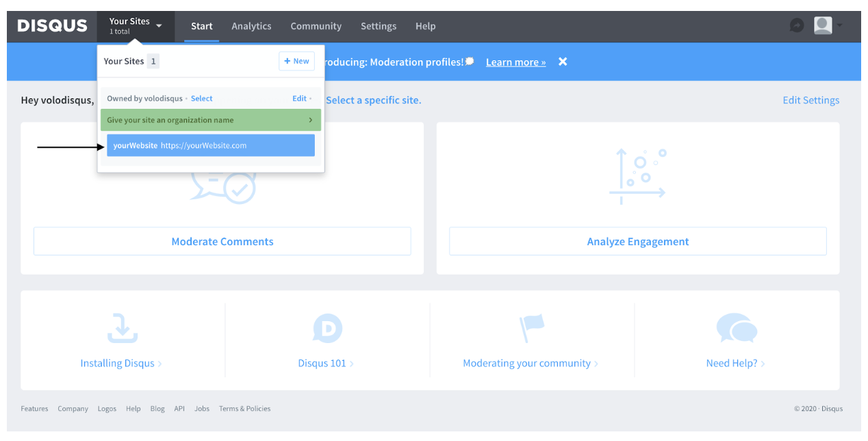Open the Settings tab
The width and height of the screenshot is (868, 441).
[379, 26]
